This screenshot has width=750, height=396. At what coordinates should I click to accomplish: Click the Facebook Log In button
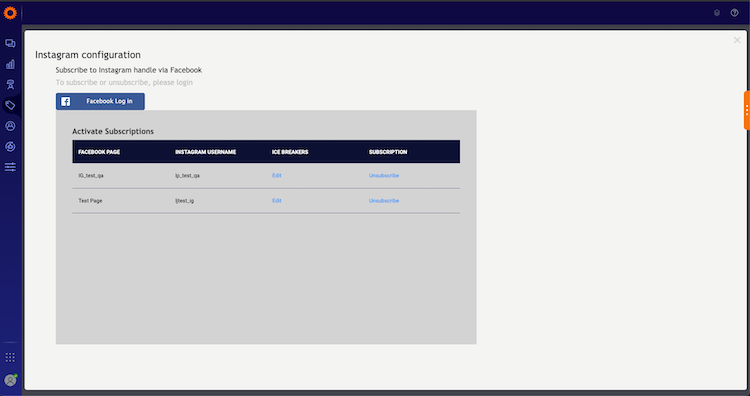point(100,101)
